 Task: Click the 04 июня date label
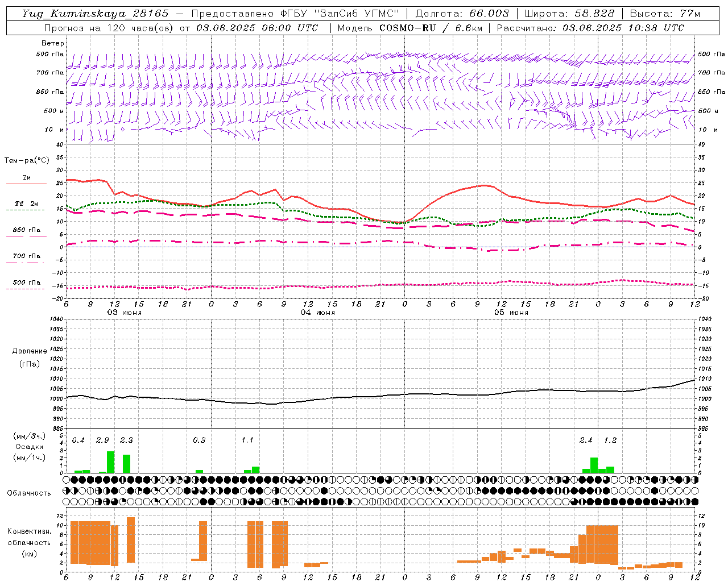[x=318, y=313]
